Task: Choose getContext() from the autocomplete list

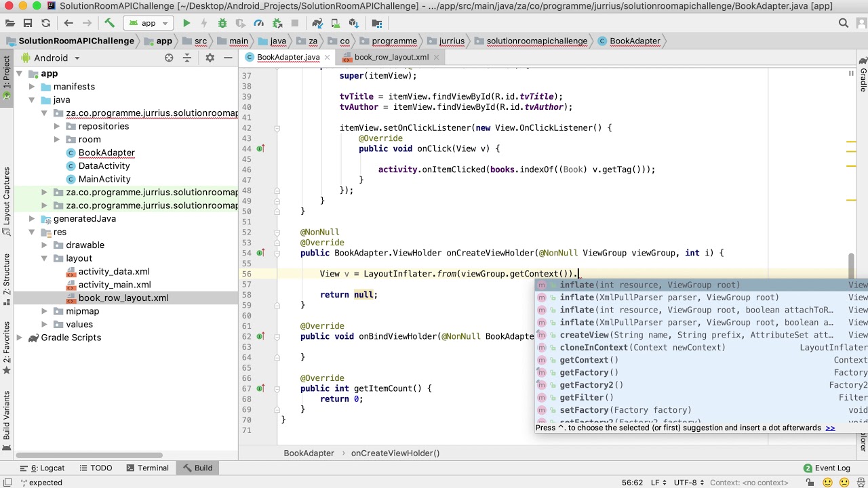Action: [702, 360]
